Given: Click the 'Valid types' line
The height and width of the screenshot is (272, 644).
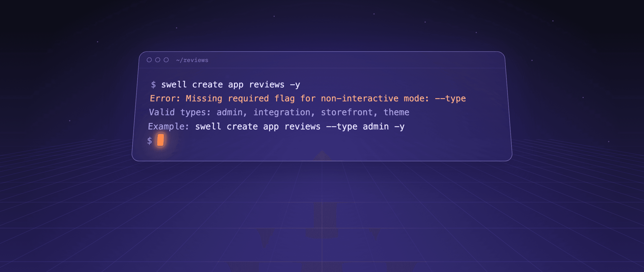Looking at the screenshot, I should tap(279, 112).
